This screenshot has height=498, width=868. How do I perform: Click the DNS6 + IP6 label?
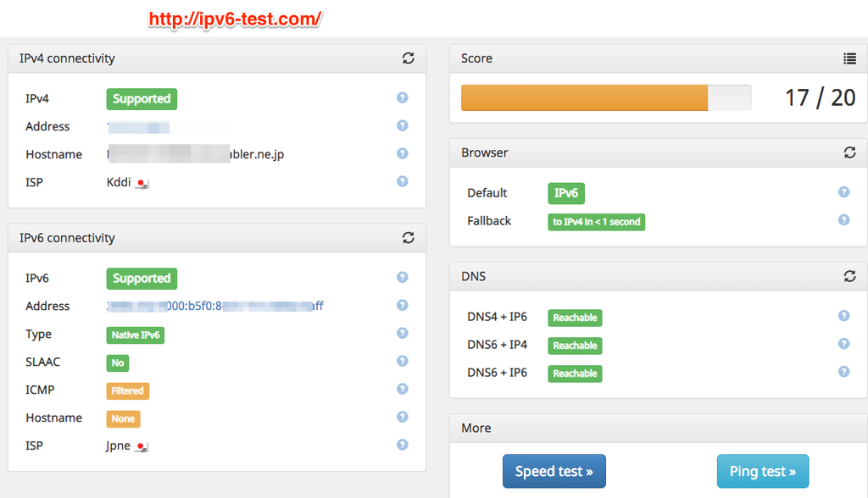coord(497,373)
